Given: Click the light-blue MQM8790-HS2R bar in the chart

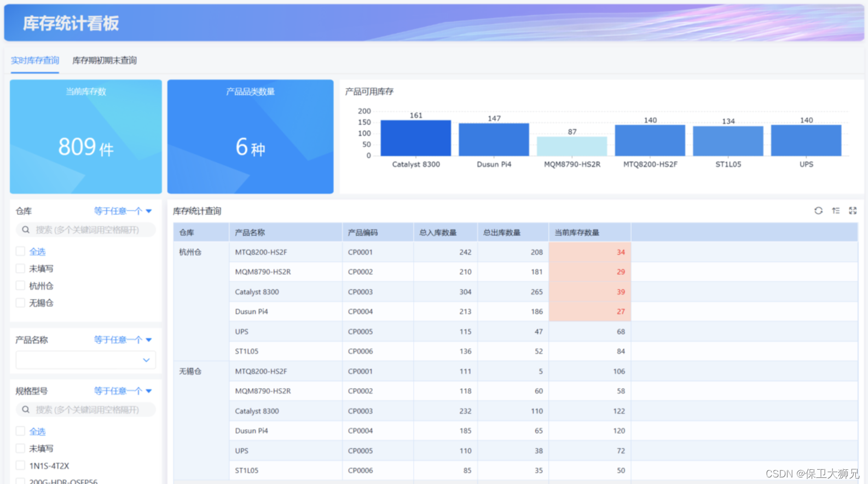Looking at the screenshot, I should tap(572, 146).
